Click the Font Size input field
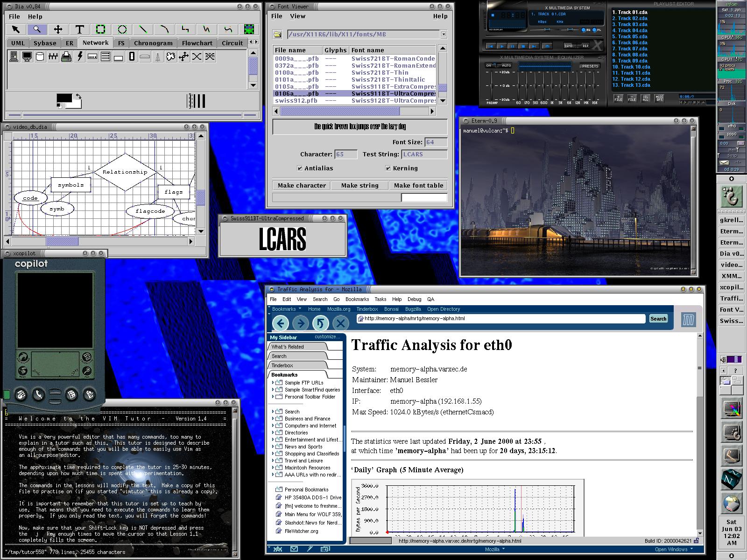This screenshot has width=747, height=560. click(436, 142)
